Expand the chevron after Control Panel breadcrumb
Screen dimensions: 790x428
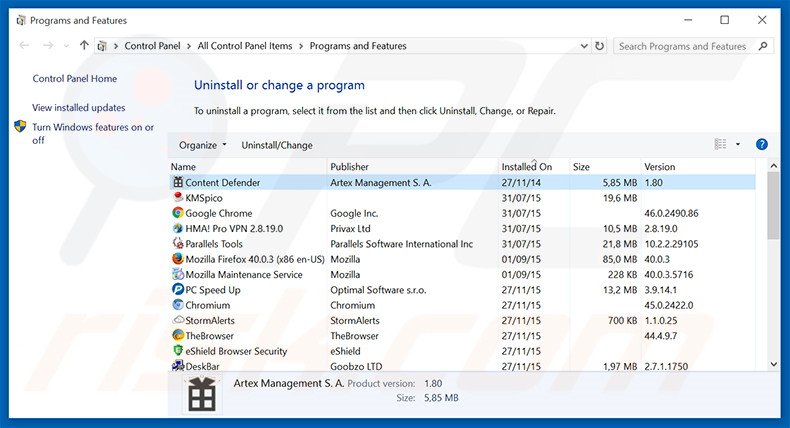coord(189,46)
